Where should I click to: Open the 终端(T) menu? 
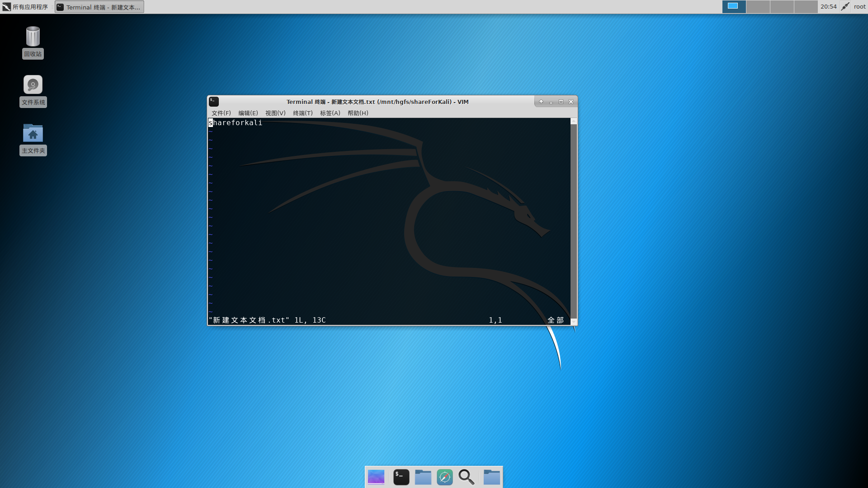[x=302, y=113]
